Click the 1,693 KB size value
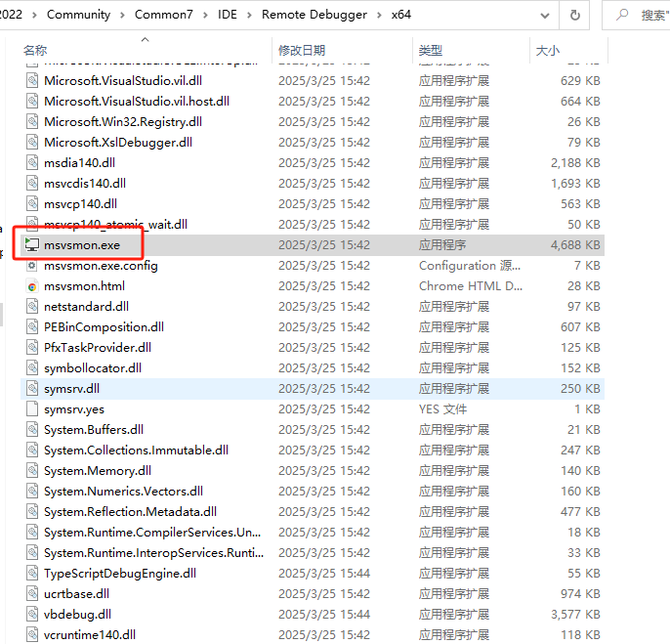The image size is (670, 644). (575, 184)
